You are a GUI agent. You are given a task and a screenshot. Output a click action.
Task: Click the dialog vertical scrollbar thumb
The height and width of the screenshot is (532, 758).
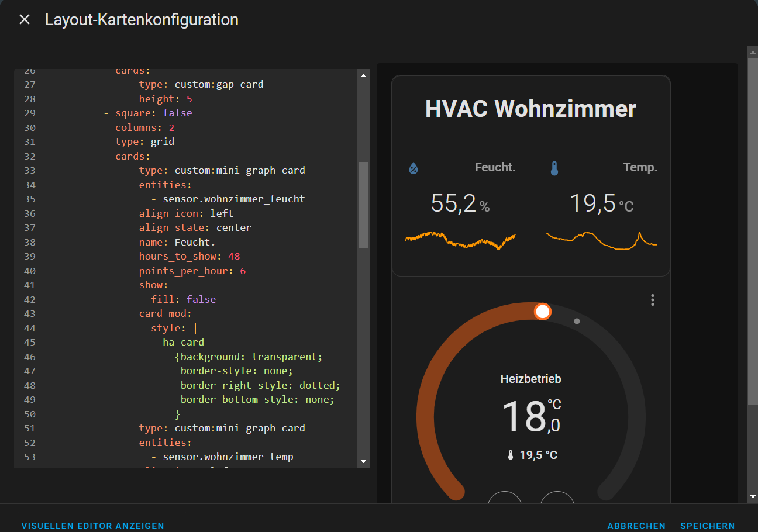tap(753, 230)
